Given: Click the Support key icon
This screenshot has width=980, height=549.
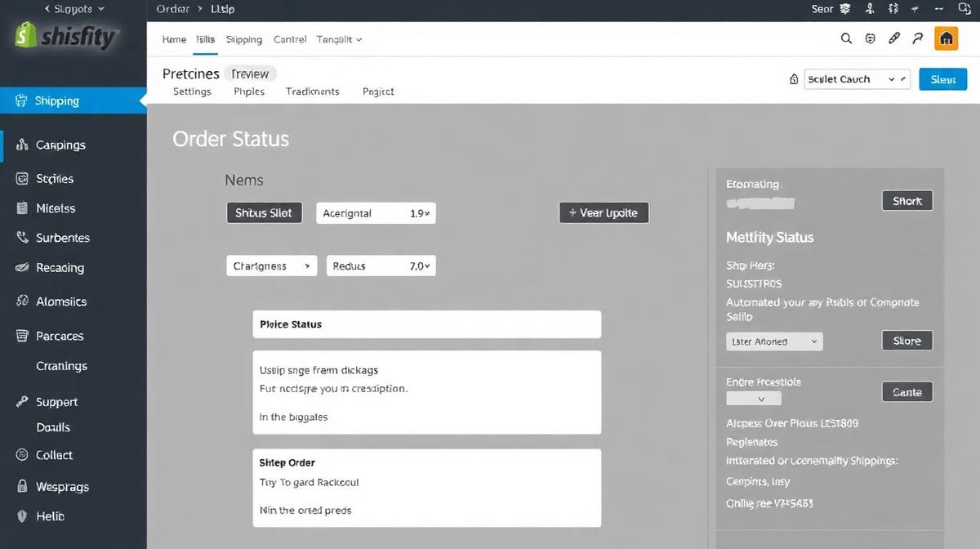Looking at the screenshot, I should (22, 402).
